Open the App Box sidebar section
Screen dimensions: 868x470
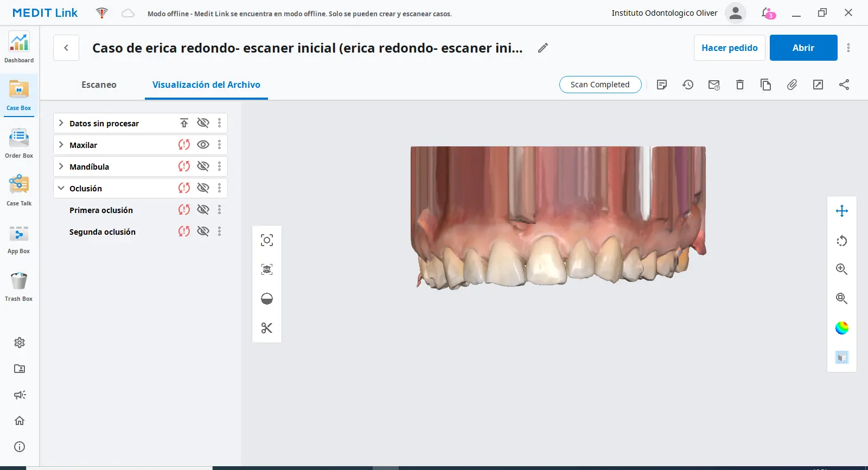19,239
